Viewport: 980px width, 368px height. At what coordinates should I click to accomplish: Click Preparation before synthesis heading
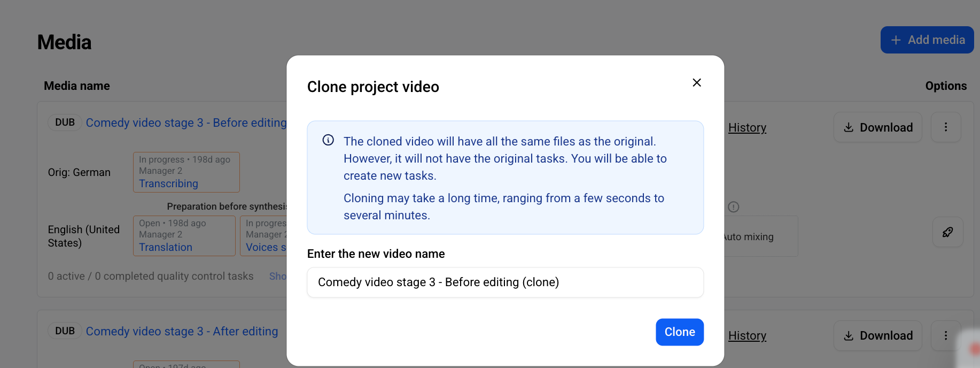(227, 206)
